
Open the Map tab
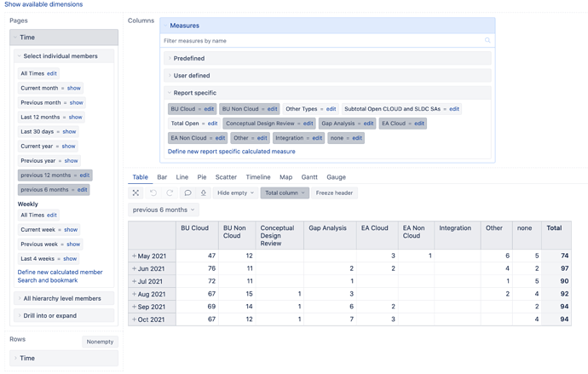point(285,177)
